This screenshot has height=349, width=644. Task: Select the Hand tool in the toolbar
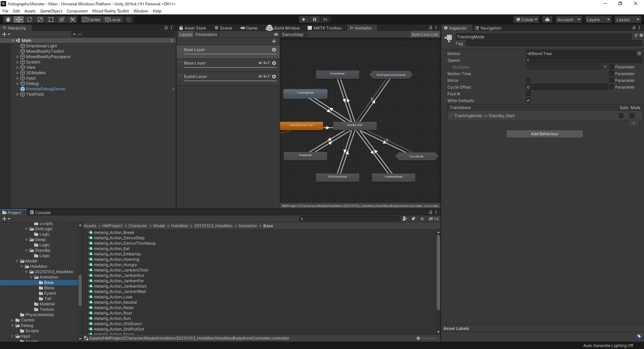(7, 19)
